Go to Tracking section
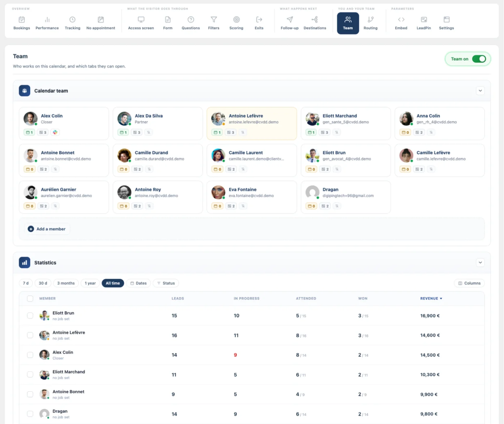The height and width of the screenshot is (424, 504). click(x=72, y=23)
